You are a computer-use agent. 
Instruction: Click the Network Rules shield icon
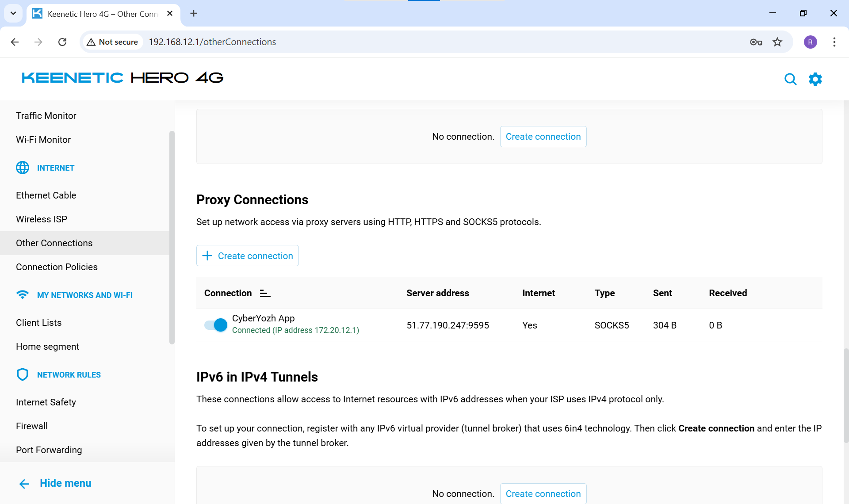tap(23, 374)
